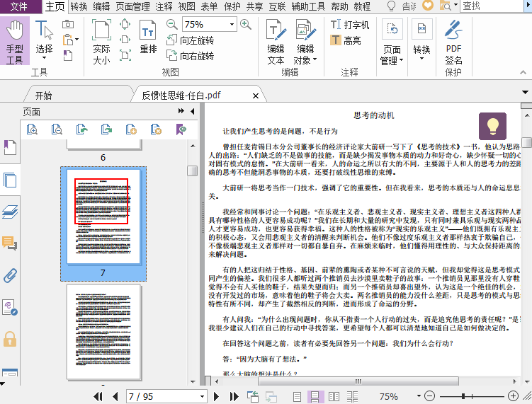Click the status bar zoom-in plus button
532x404 pixels.
click(x=513, y=396)
